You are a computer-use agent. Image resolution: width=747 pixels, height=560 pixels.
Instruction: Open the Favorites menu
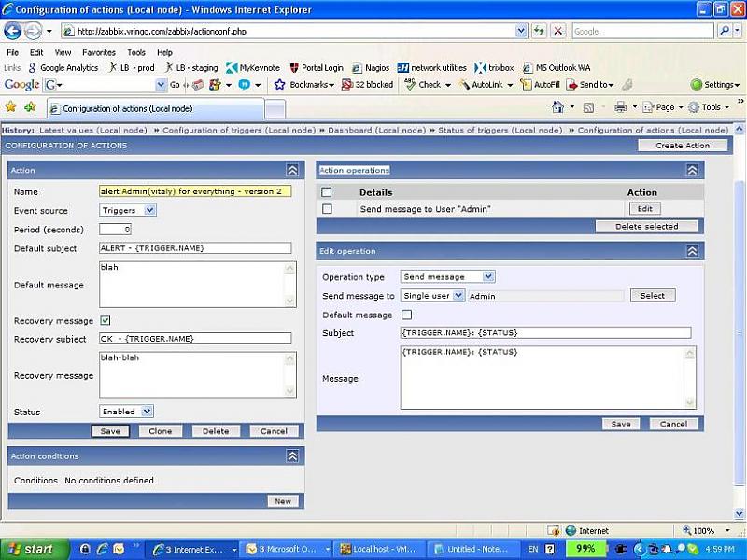98,53
